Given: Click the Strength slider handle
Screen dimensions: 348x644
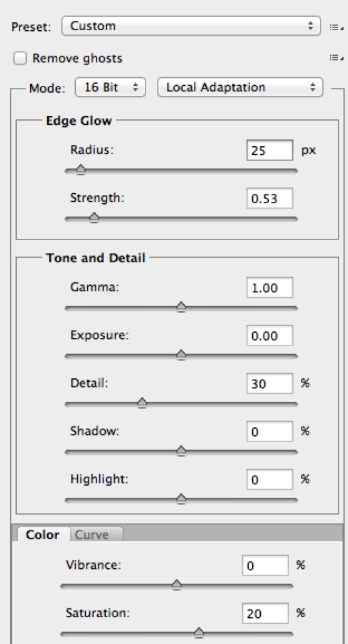Looking at the screenshot, I should coord(94,217).
